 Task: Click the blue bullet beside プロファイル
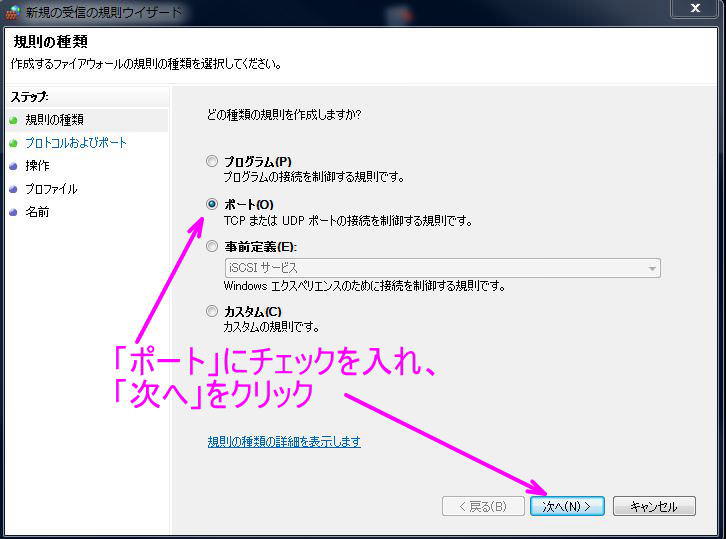[13, 189]
